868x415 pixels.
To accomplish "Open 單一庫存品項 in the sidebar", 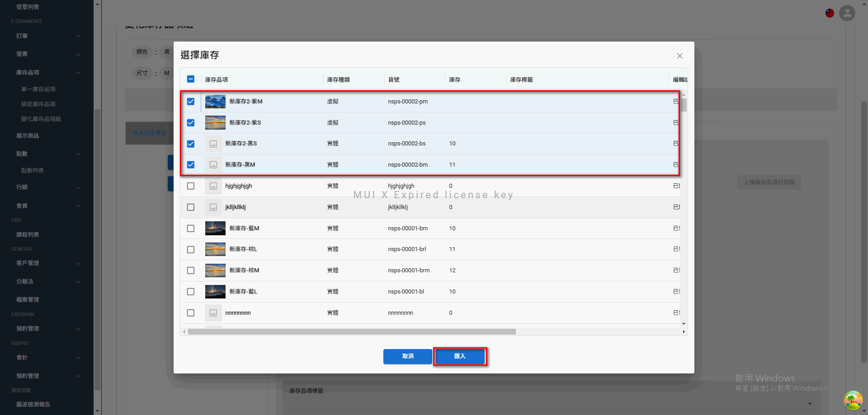I will pos(38,89).
